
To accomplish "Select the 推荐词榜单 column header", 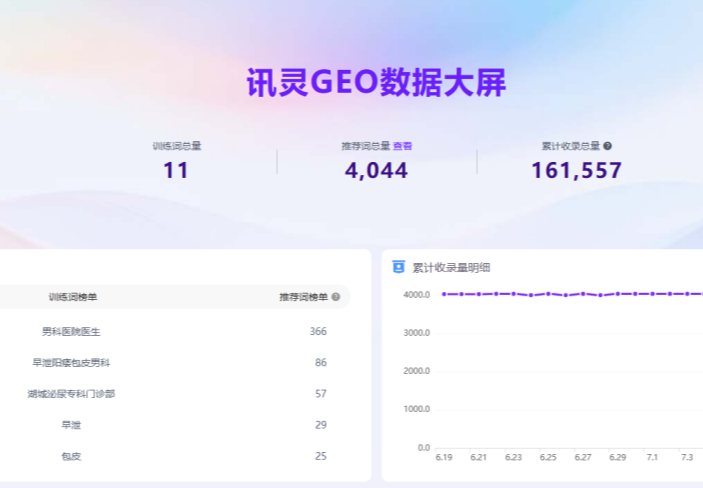I will [x=304, y=297].
